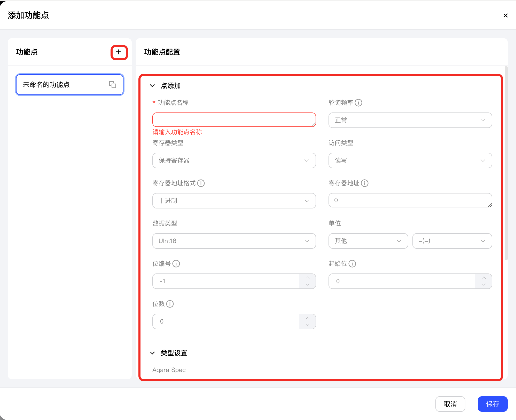Open the 寄存器类型 dropdown showing 保持寄存器
Screen dimensions: 516x420
pos(234,160)
